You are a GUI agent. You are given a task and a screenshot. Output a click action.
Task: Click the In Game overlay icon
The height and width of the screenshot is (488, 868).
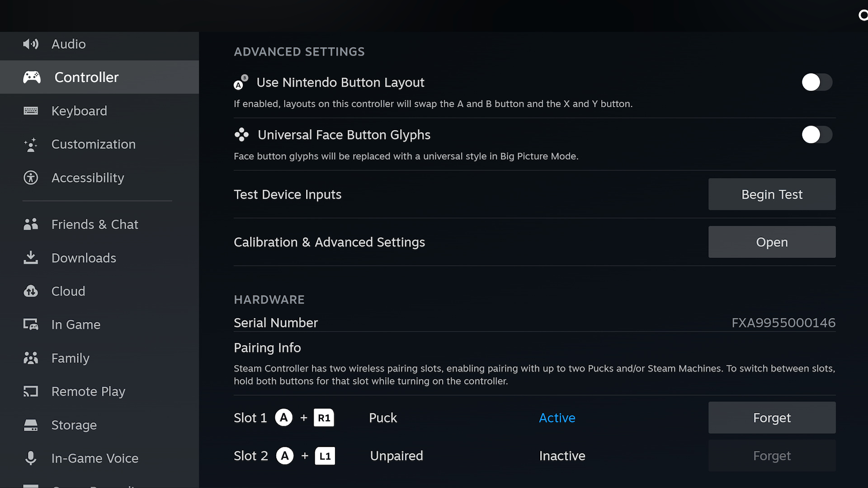(x=30, y=324)
